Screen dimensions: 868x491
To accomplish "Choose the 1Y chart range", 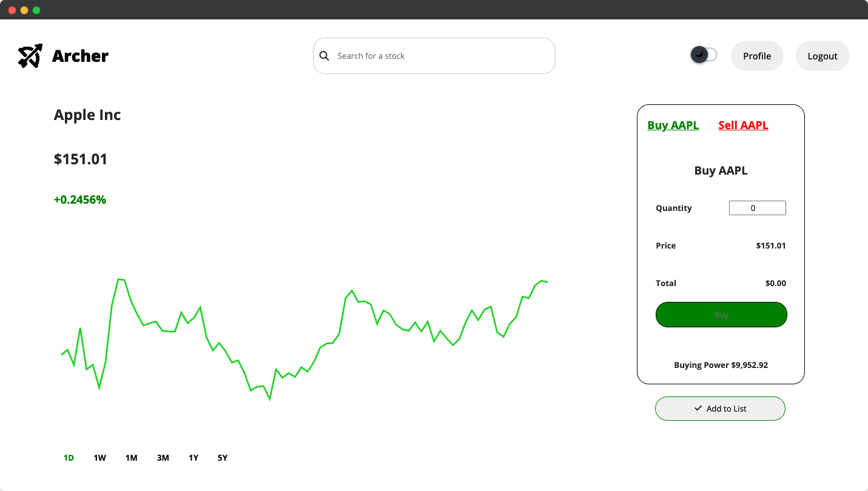I will tap(193, 458).
